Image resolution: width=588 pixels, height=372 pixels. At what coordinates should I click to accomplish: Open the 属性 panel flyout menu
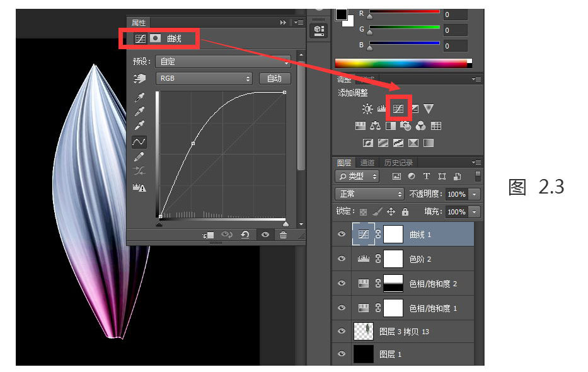tap(299, 23)
